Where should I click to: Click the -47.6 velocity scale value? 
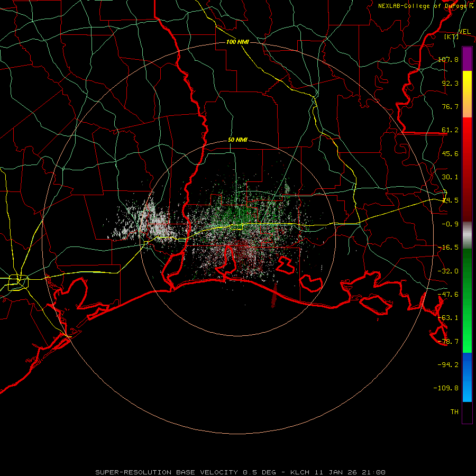click(x=448, y=295)
